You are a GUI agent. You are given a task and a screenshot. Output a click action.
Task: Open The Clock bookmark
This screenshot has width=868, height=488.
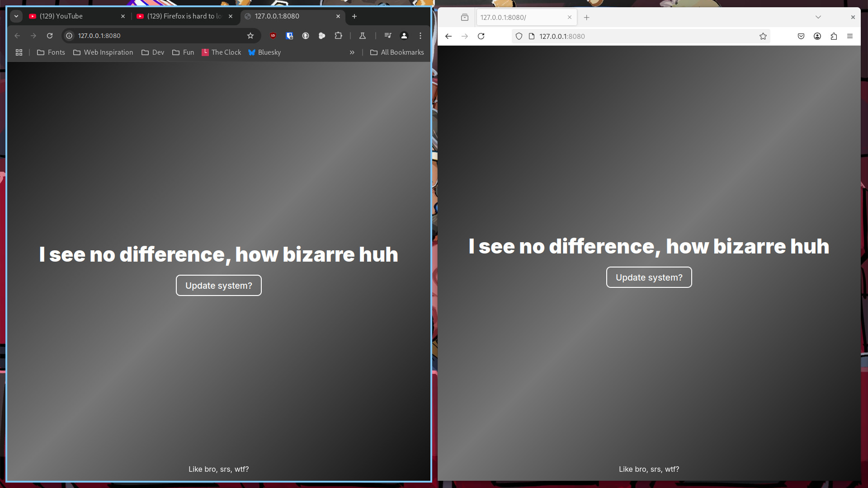click(x=222, y=52)
